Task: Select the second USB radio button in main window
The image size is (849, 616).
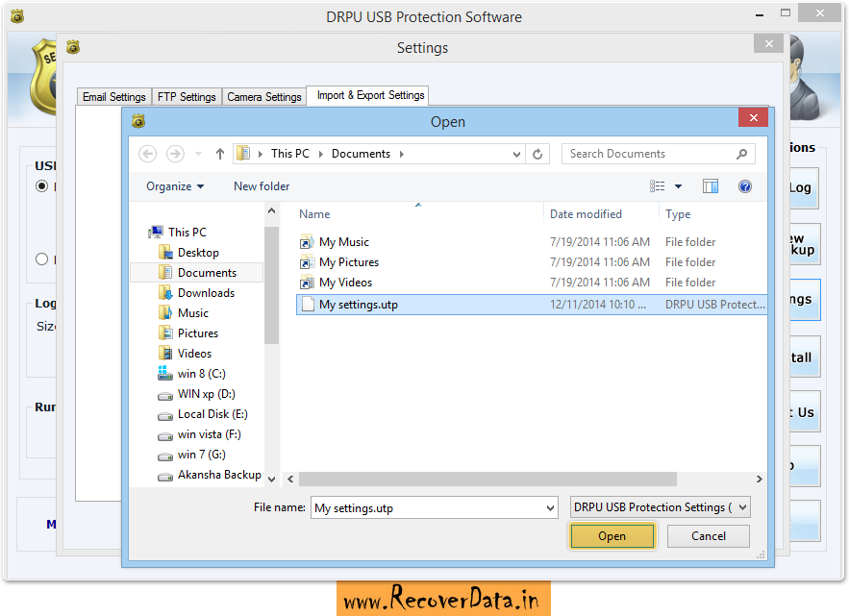Action: 41,259
